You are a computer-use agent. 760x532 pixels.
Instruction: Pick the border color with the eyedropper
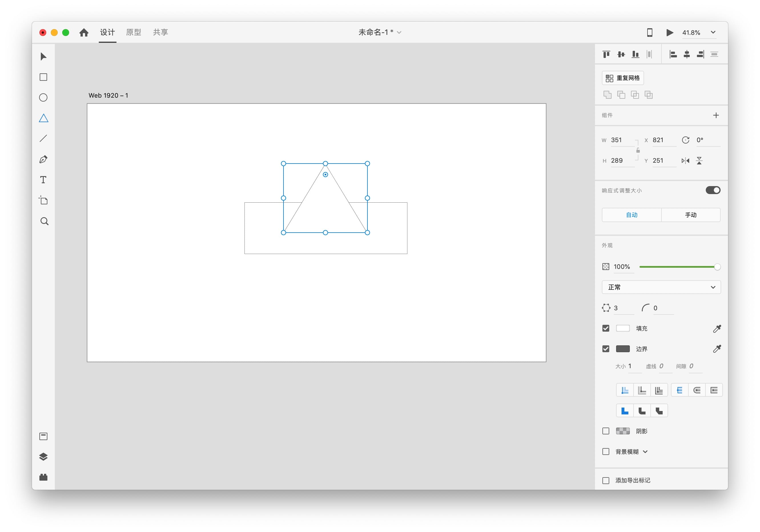click(x=717, y=349)
